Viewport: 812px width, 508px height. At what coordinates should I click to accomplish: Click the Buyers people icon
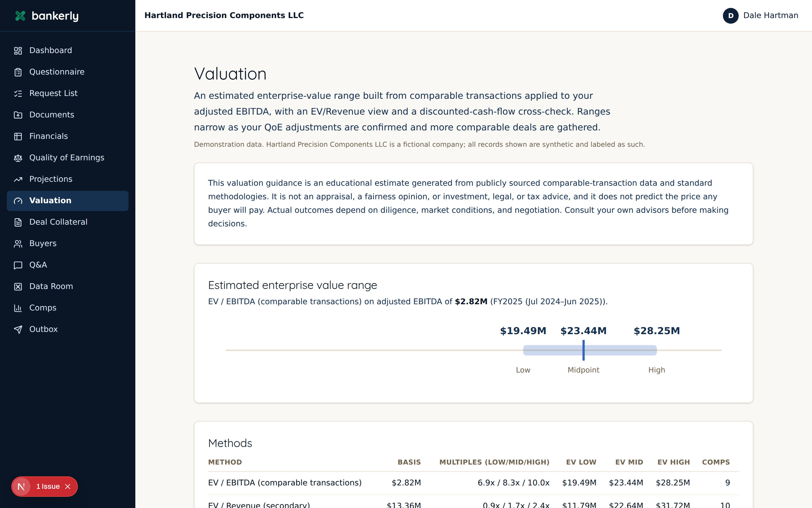pyautogui.click(x=18, y=244)
